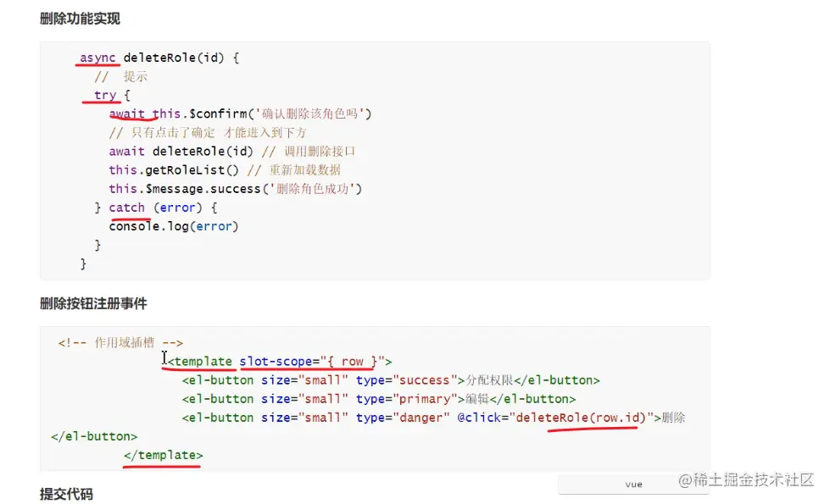Click the 'async deleteRole(id) {' line
The image size is (830, 504).
pyautogui.click(x=159, y=58)
